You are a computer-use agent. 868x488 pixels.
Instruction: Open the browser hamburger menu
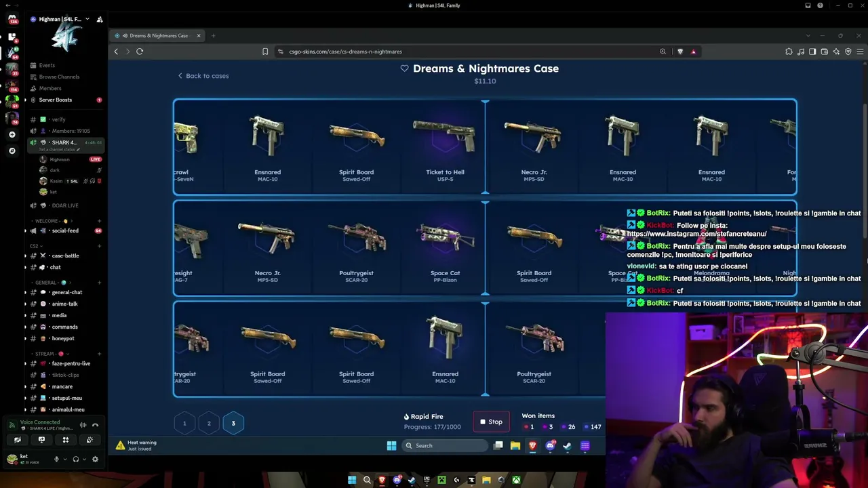click(x=861, y=52)
